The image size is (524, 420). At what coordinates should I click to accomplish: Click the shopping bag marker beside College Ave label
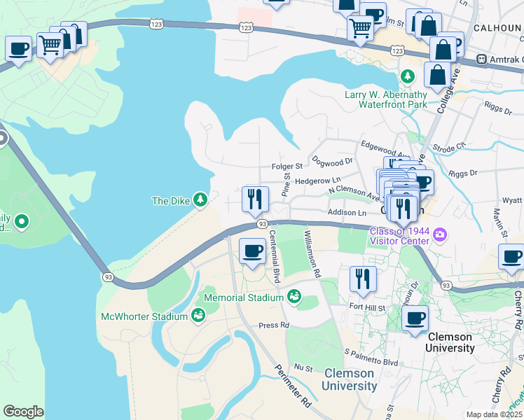click(437, 76)
